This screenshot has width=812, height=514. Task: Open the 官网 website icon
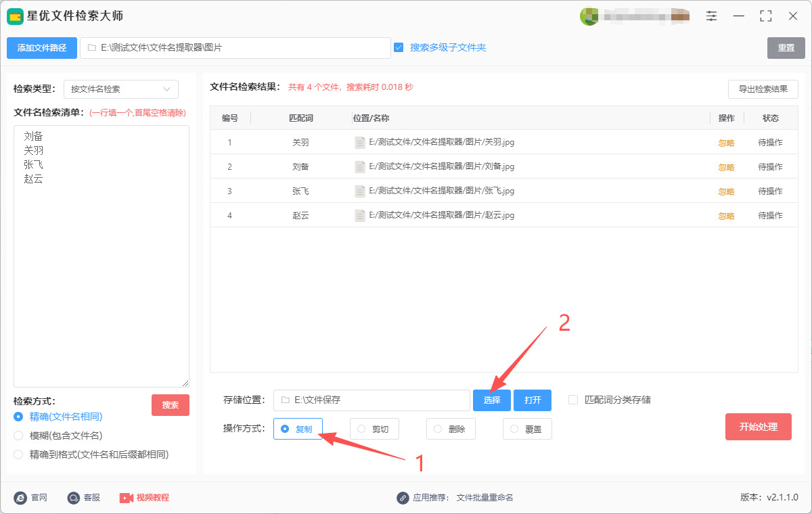[20, 498]
